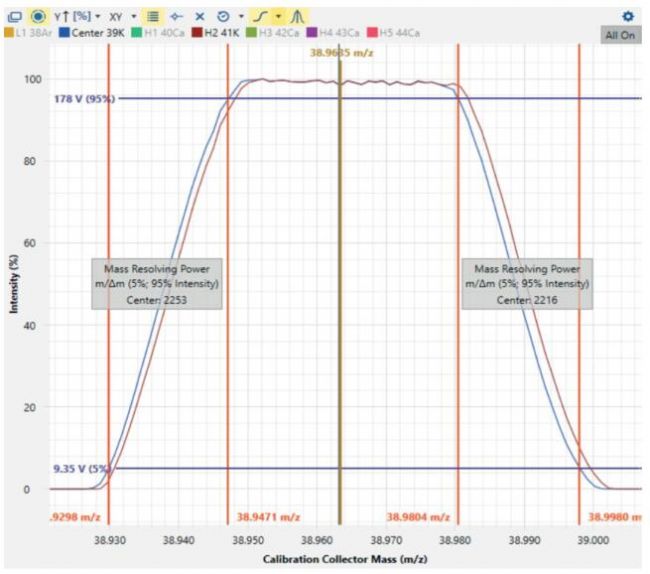Enable the H1 40Ca trace
The image size is (650, 574).
[157, 33]
